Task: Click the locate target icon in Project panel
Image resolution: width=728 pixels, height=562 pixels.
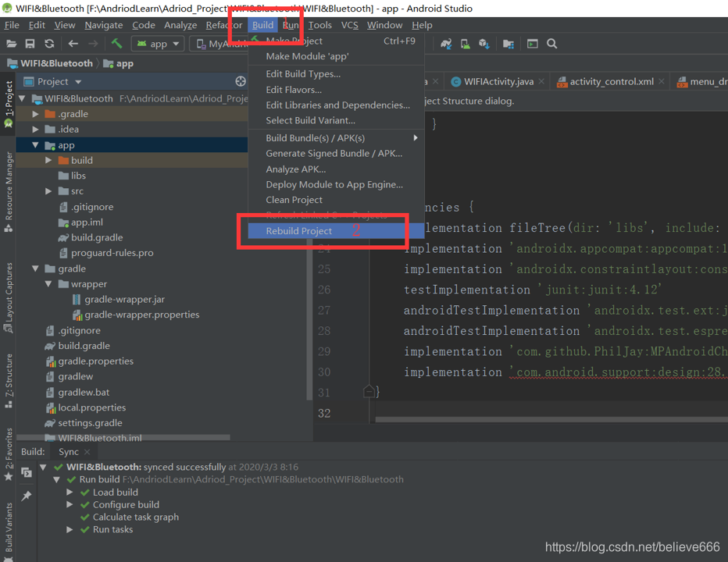Action: [241, 81]
